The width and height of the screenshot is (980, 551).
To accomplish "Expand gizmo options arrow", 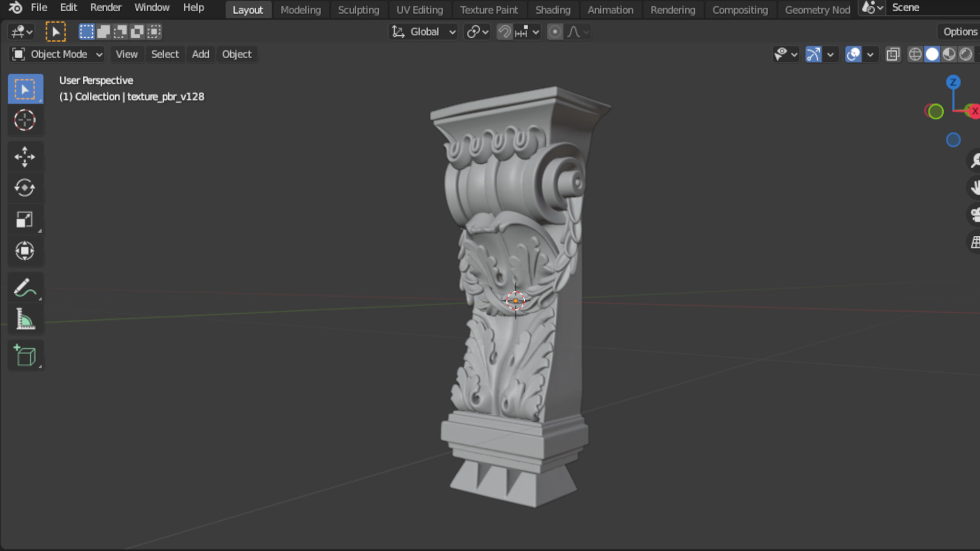I will (830, 54).
